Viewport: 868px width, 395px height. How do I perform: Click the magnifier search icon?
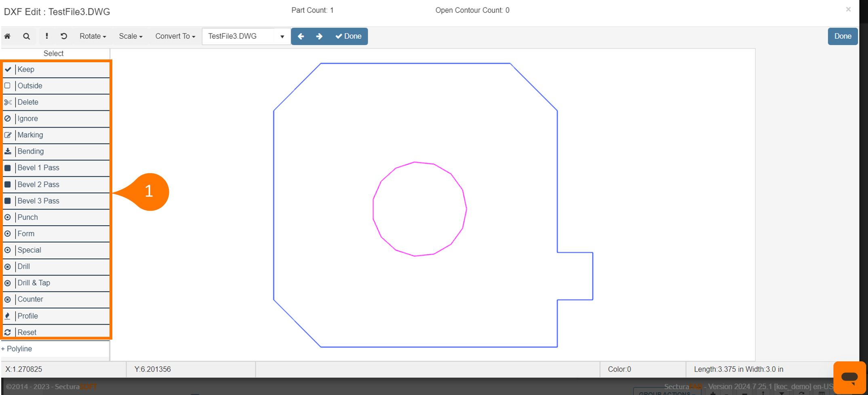coord(27,36)
